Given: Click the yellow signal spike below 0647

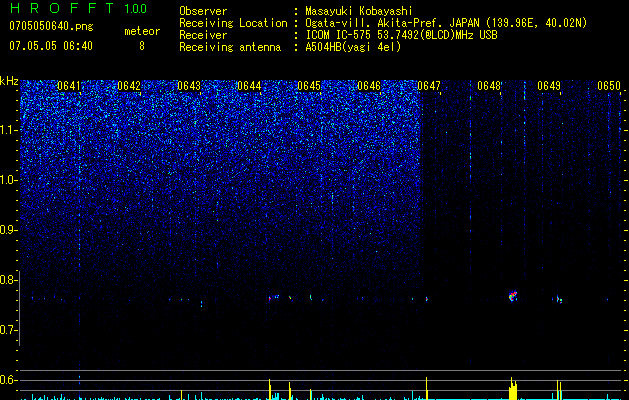Looking at the screenshot, I should (x=427, y=388).
